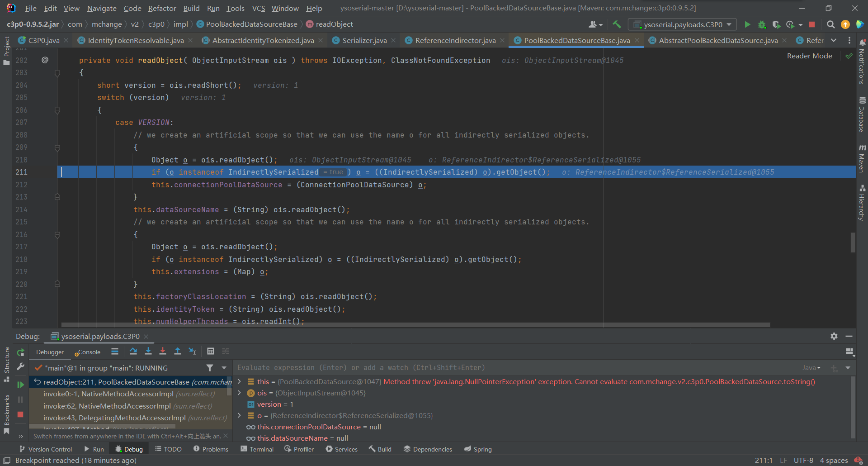Stop the process with the red toolbar square
Screen dimensions: 868x466
point(812,24)
